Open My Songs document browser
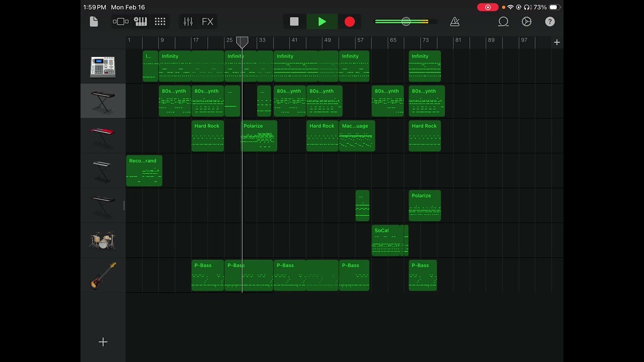This screenshot has width=644, height=362. pyautogui.click(x=94, y=22)
